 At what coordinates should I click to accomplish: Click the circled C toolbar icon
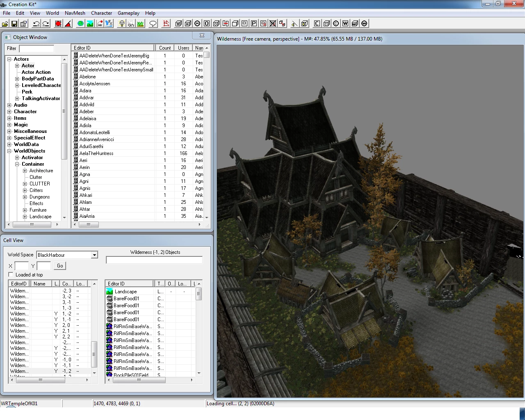[336, 24]
